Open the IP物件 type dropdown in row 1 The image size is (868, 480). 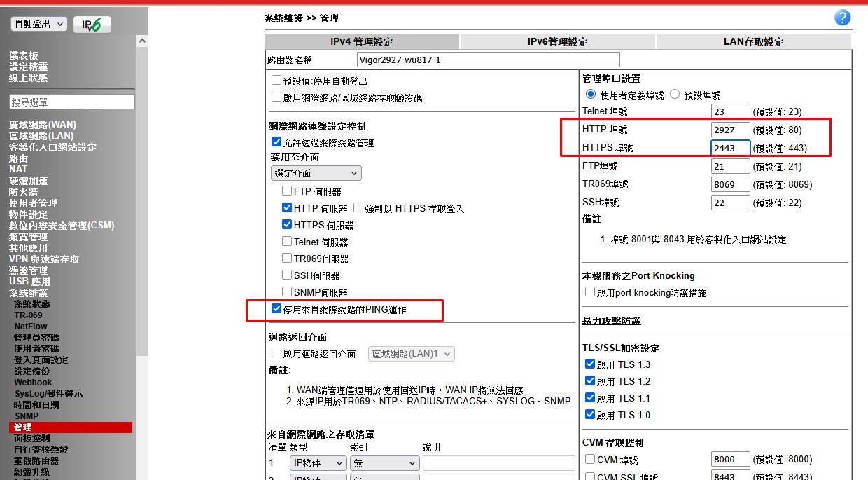pyautogui.click(x=318, y=463)
